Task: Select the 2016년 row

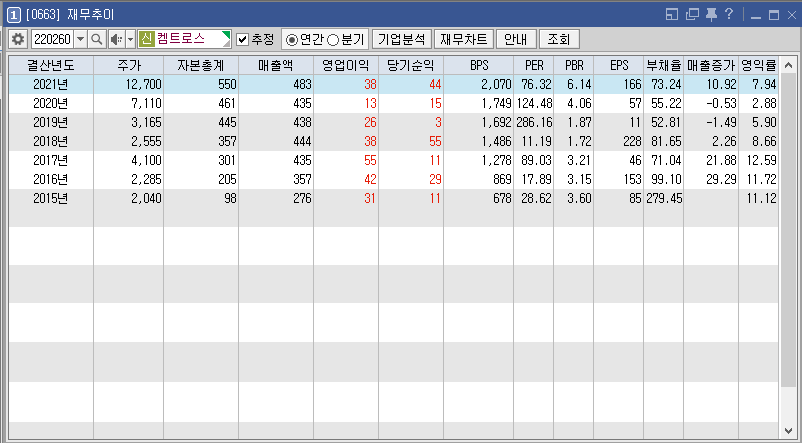Action: (x=393, y=179)
